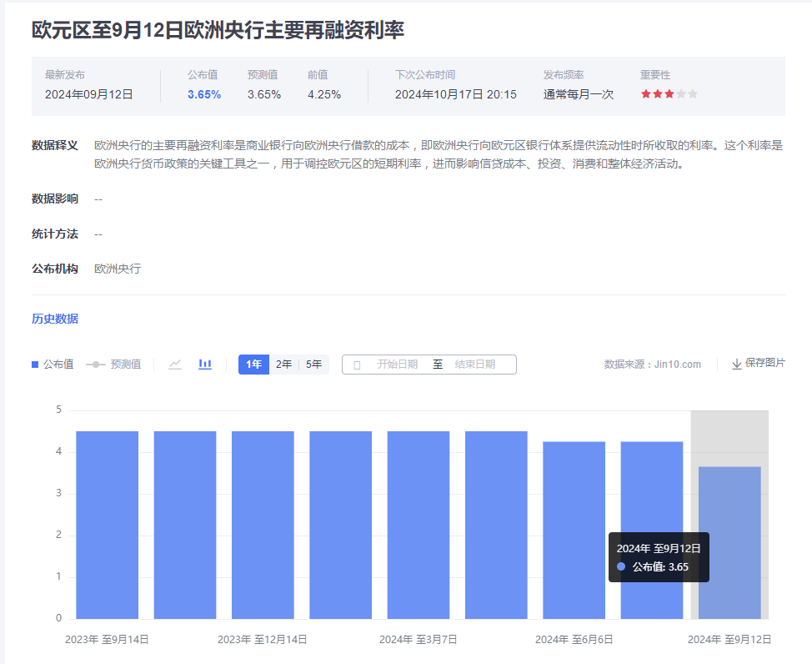Click the 保存图片 button text

point(765,363)
